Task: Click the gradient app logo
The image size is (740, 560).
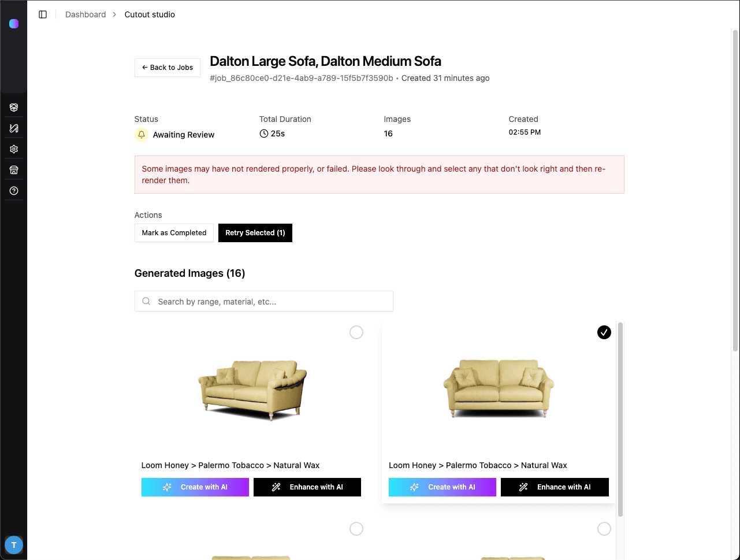Action: point(14,24)
